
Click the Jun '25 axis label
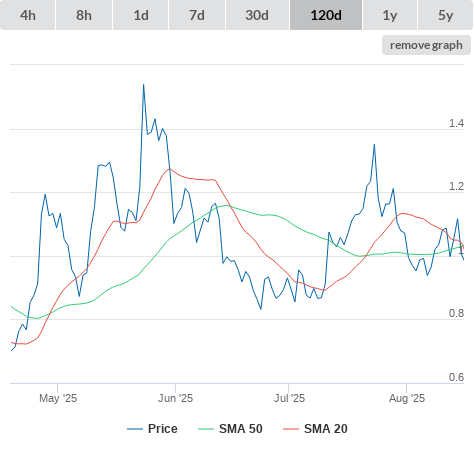(175, 398)
